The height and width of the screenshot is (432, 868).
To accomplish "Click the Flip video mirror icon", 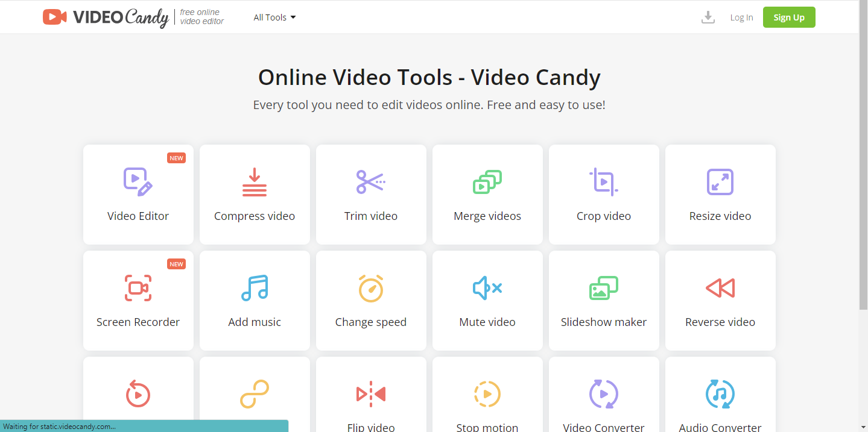I will (x=371, y=394).
